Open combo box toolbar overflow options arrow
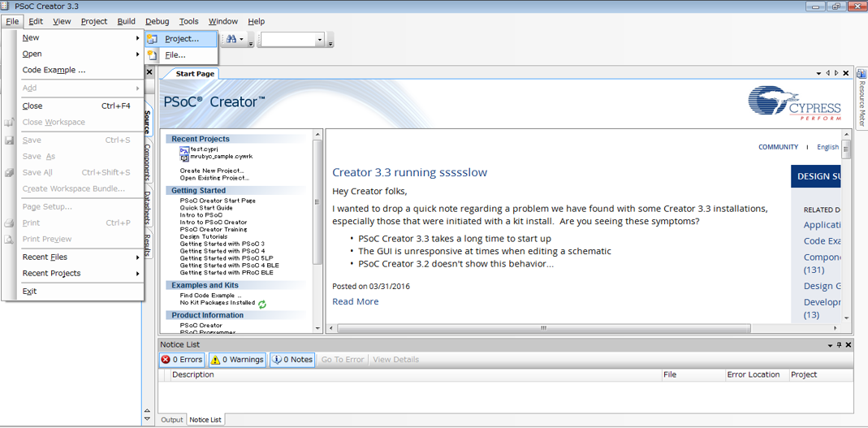The width and height of the screenshot is (868, 428). pos(330,43)
